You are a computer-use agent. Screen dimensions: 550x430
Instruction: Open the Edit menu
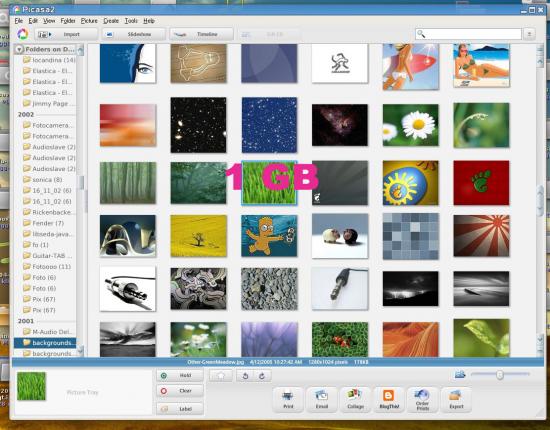(33, 21)
